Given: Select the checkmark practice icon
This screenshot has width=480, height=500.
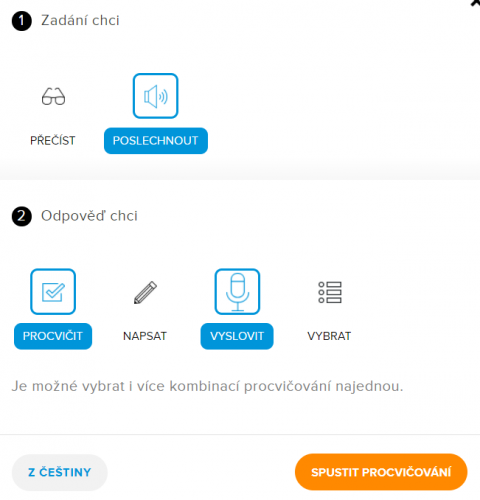Looking at the screenshot, I should coord(53,292).
